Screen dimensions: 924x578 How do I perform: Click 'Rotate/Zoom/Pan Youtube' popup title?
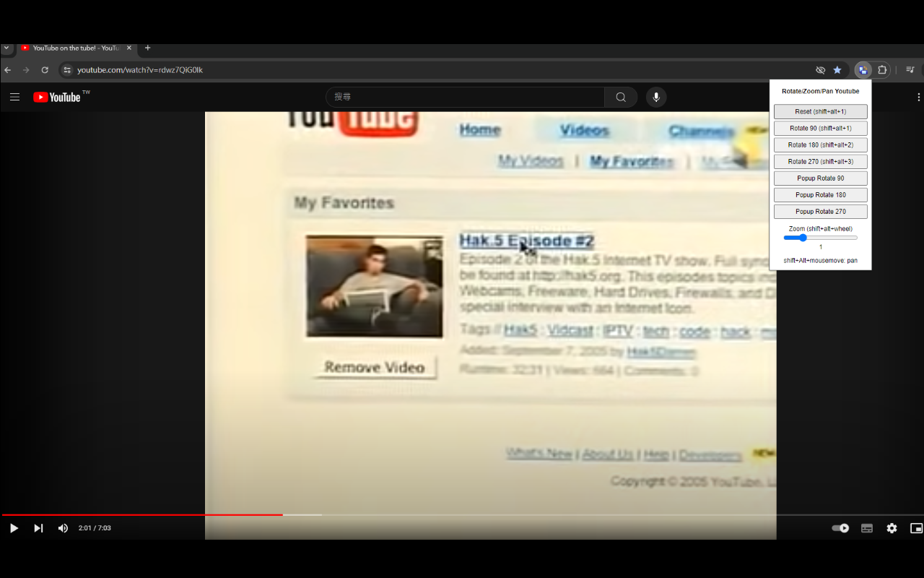click(x=821, y=92)
